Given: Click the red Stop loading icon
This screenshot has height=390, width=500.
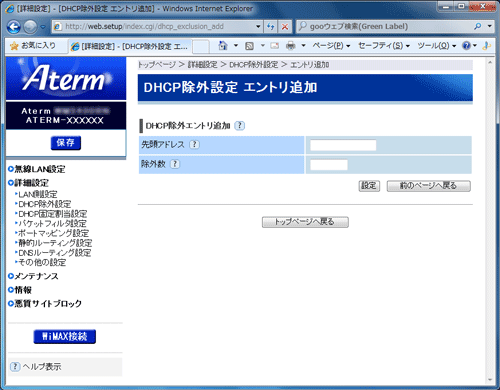Looking at the screenshot, I should coord(285,26).
